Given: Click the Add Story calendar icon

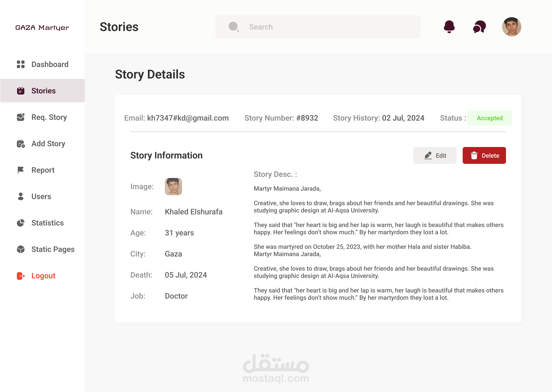Looking at the screenshot, I should coord(21,144).
